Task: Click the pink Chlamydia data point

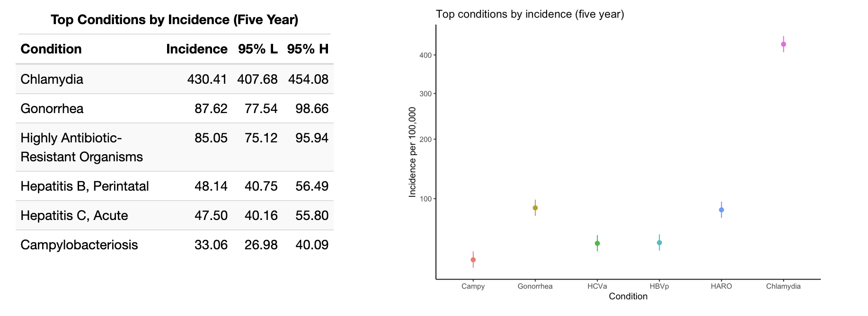Action: click(783, 44)
